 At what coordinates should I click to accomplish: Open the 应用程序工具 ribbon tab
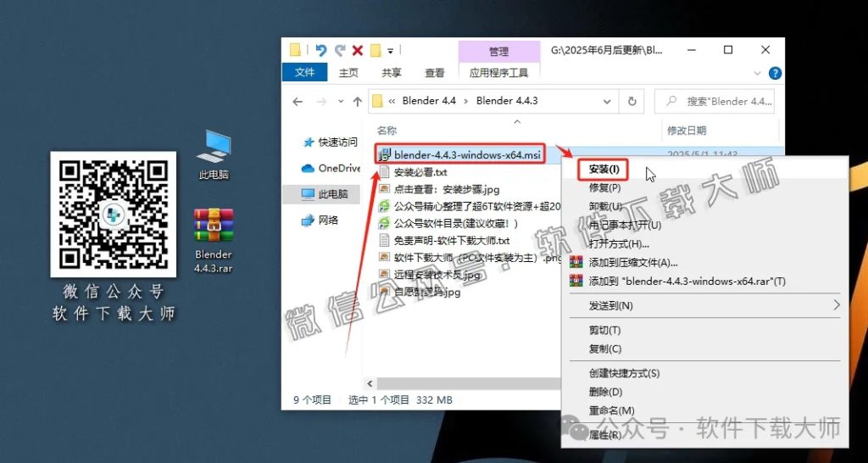[x=498, y=73]
